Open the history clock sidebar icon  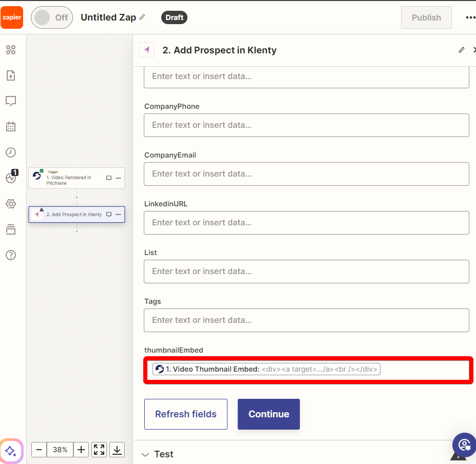(11, 152)
